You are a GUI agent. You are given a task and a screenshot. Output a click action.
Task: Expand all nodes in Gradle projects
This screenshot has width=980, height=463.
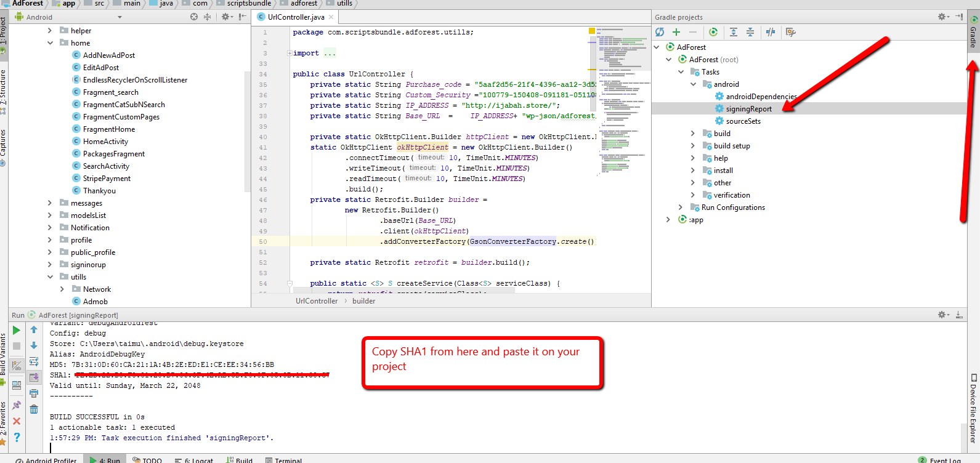[x=734, y=32]
